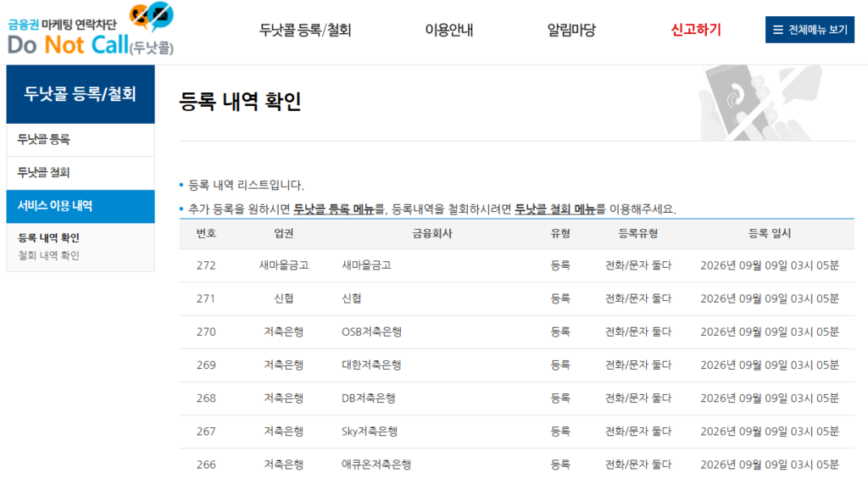
Task: Open 철회 내역 확인 submenu item
Action: (48, 256)
